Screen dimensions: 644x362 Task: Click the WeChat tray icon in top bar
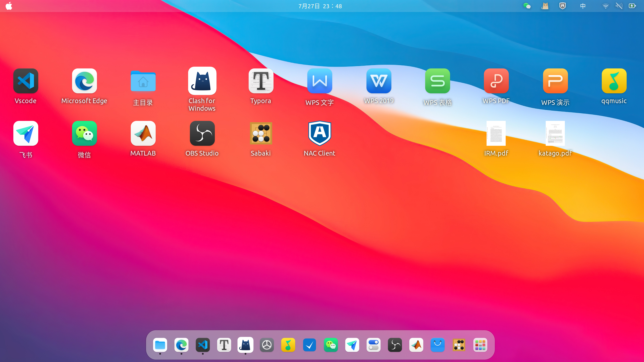click(527, 6)
